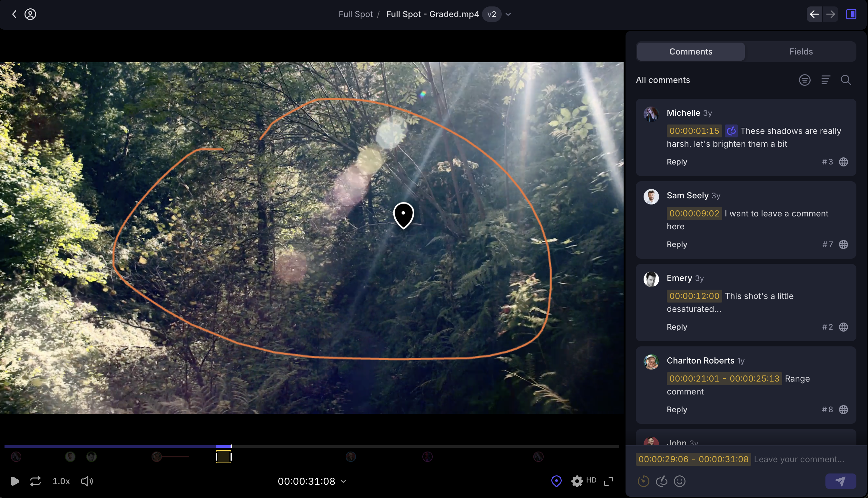Click the send comment arrow button

(x=840, y=481)
